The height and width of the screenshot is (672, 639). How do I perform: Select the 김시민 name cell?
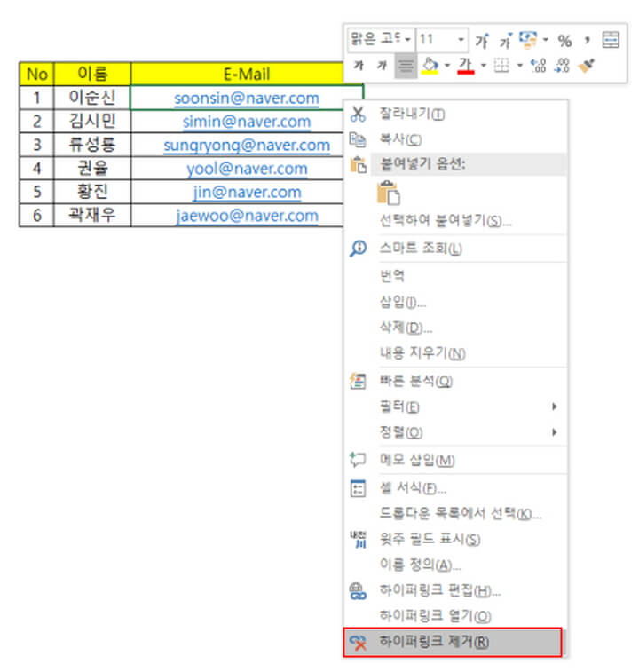click(92, 122)
